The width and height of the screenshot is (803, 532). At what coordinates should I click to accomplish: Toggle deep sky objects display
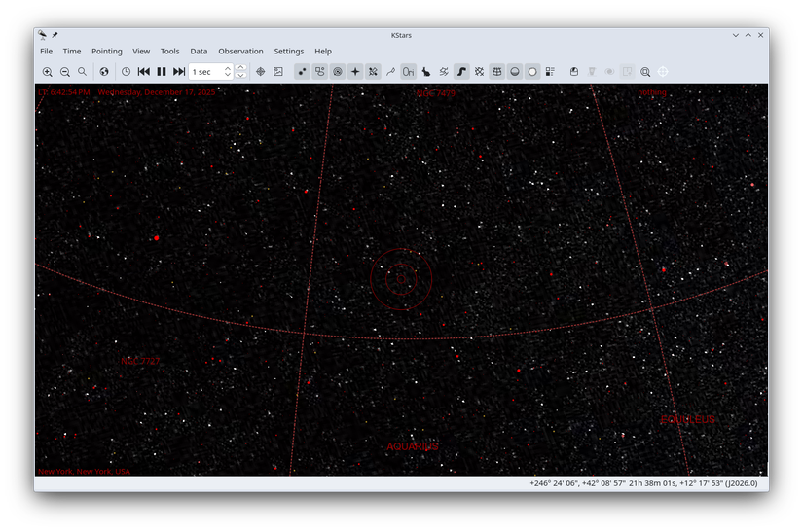coord(319,72)
